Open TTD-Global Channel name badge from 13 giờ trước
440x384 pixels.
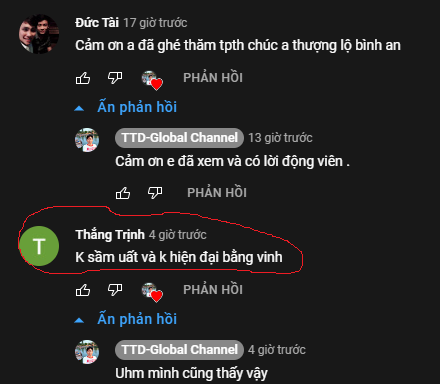tap(179, 138)
